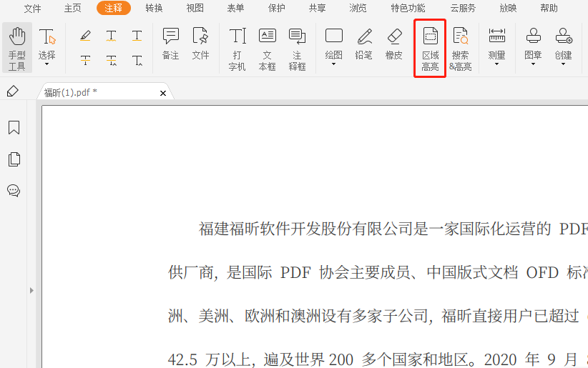Viewport: 588px width, 368px height.
Task: Show the comments panel in left sidebar
Action: click(14, 191)
